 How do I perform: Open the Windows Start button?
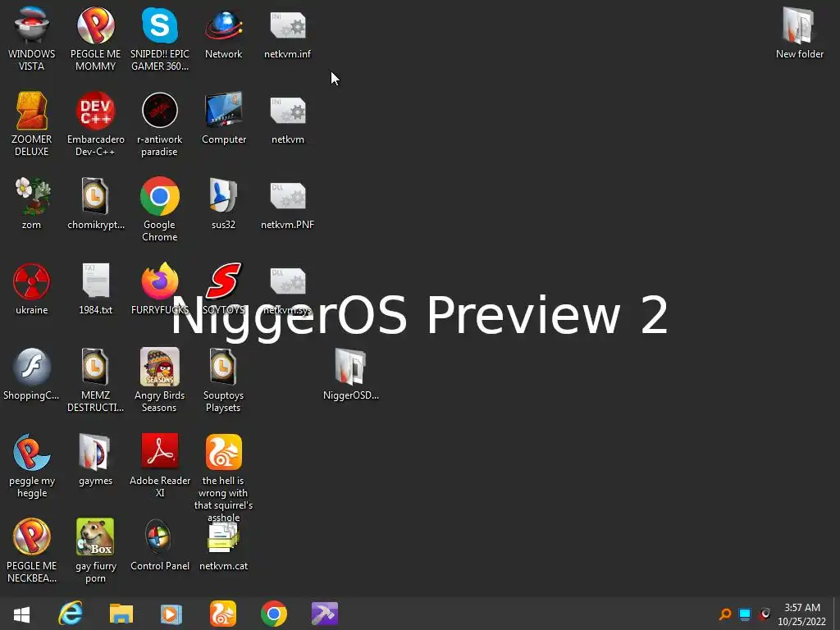click(x=21, y=614)
